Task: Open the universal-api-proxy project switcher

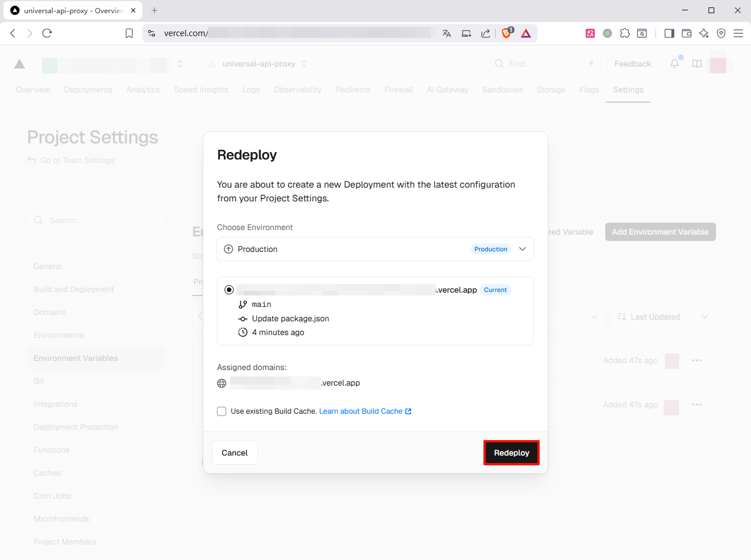Action: pos(304,64)
